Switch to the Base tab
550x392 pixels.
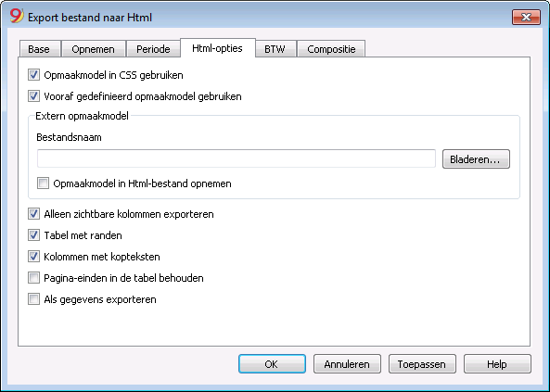point(39,49)
